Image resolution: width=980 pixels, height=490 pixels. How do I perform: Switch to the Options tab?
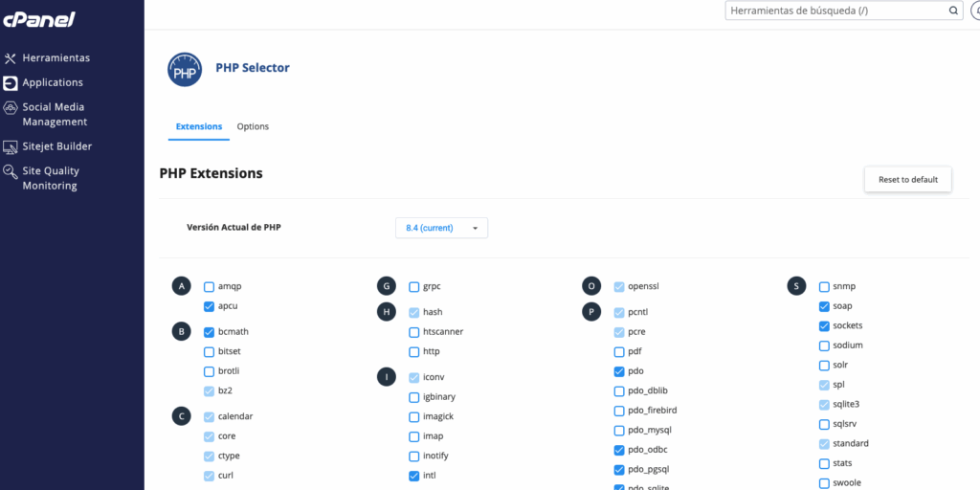coord(253,126)
